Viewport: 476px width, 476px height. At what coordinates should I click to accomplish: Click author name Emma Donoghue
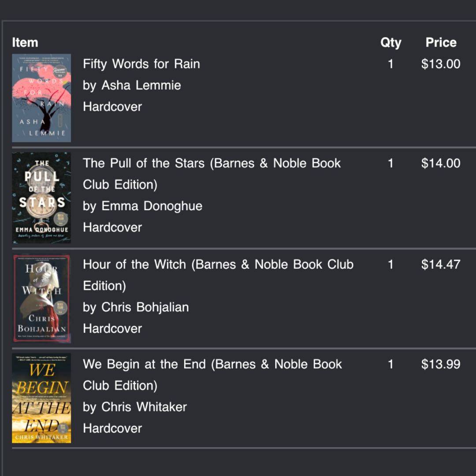click(152, 206)
